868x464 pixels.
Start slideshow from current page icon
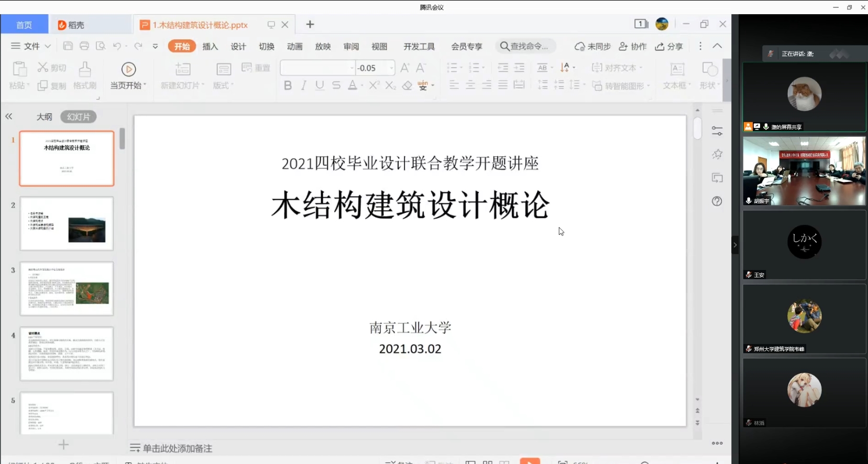tap(128, 70)
